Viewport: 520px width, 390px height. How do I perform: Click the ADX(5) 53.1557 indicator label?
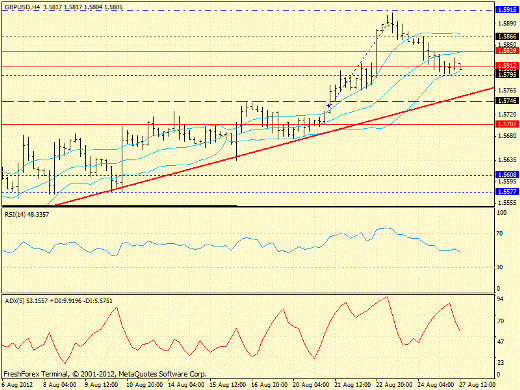tap(59, 301)
